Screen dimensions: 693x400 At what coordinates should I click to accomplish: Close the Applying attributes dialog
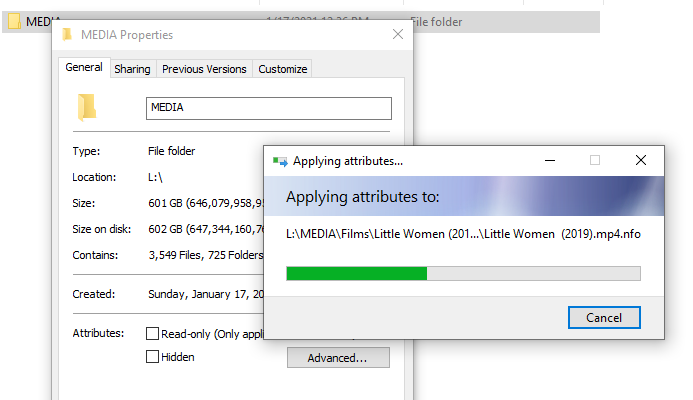click(641, 160)
